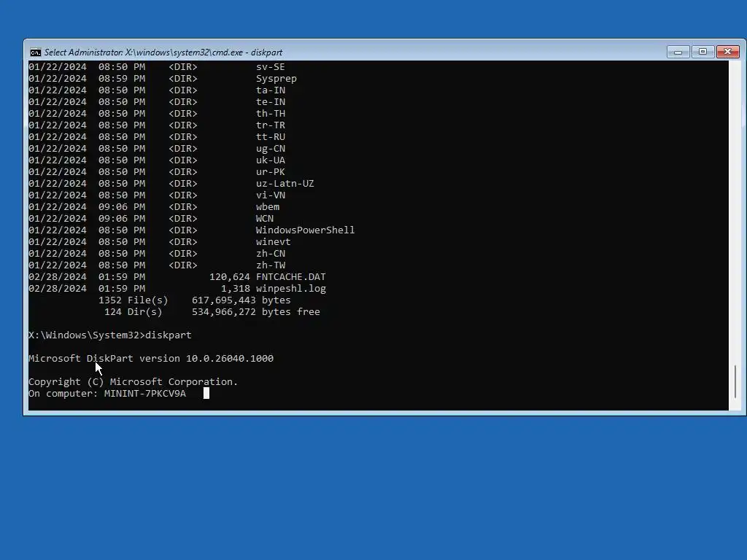Screen dimensions: 747x560
Task: Click the 'uk-UA' directory name
Action: [x=270, y=160]
